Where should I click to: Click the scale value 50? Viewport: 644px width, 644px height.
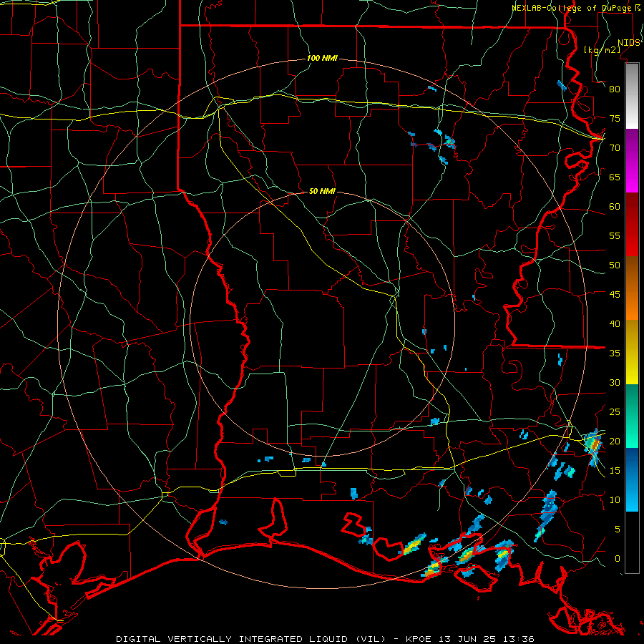pyautogui.click(x=615, y=265)
